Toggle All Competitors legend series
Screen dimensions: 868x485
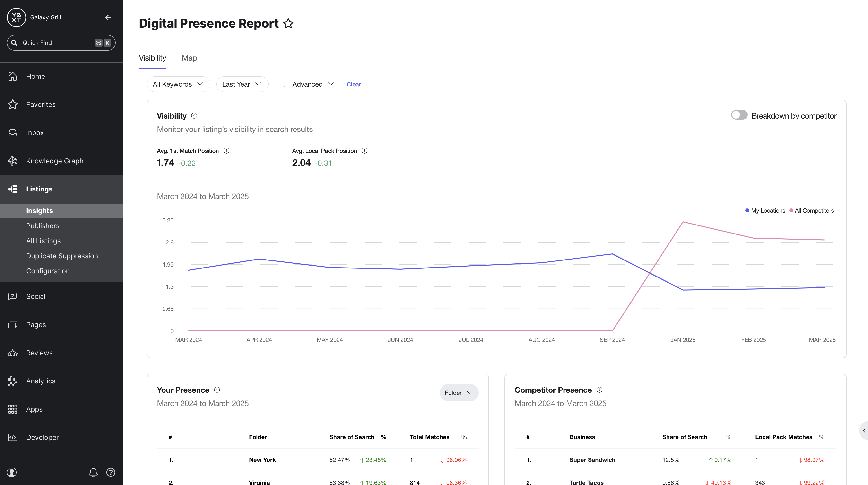click(x=811, y=211)
